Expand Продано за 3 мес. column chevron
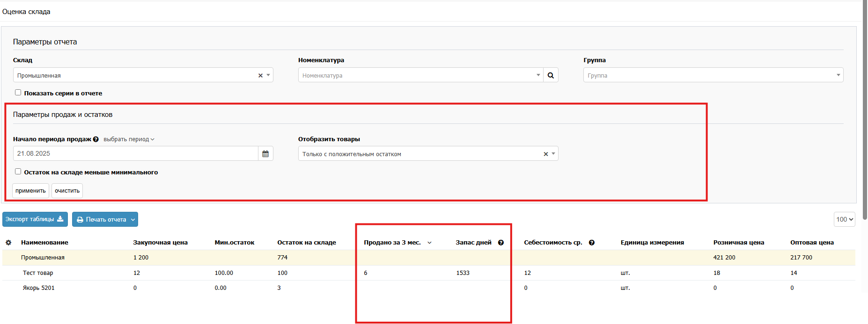Screen dimensions: 868x324 click(429, 243)
